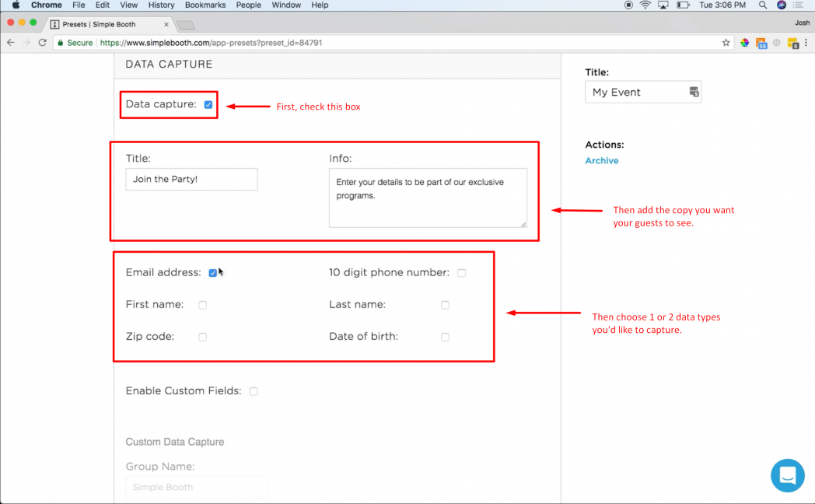The height and width of the screenshot is (504, 815).
Task: Open Spotlight search from the menu bar
Action: pos(763,5)
